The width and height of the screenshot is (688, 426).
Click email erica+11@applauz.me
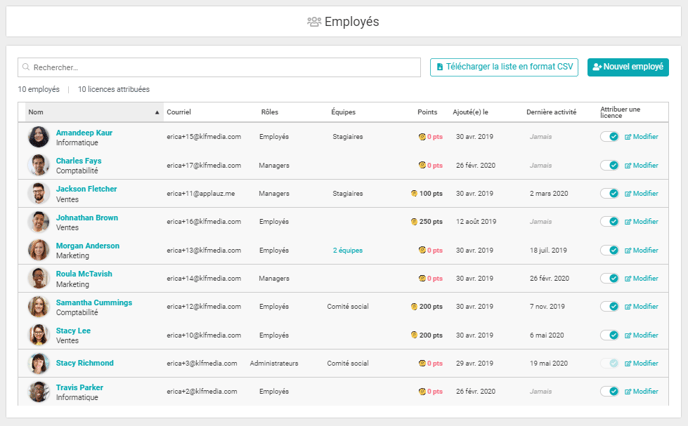201,193
